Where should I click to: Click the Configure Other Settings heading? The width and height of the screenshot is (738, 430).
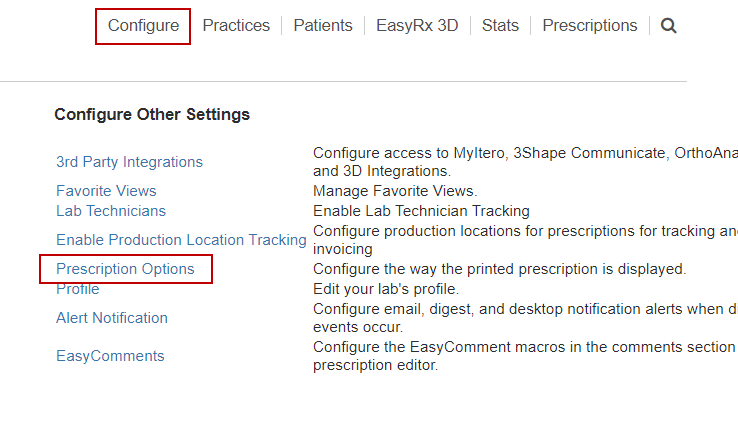tap(152, 115)
